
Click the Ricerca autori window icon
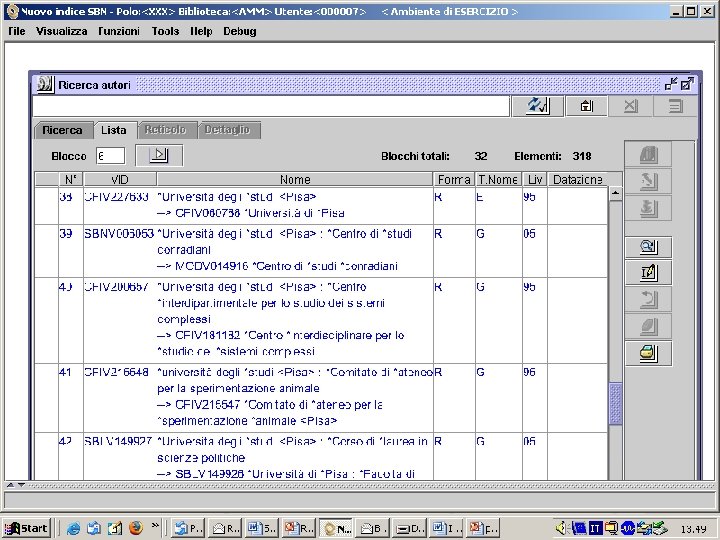(x=45, y=84)
